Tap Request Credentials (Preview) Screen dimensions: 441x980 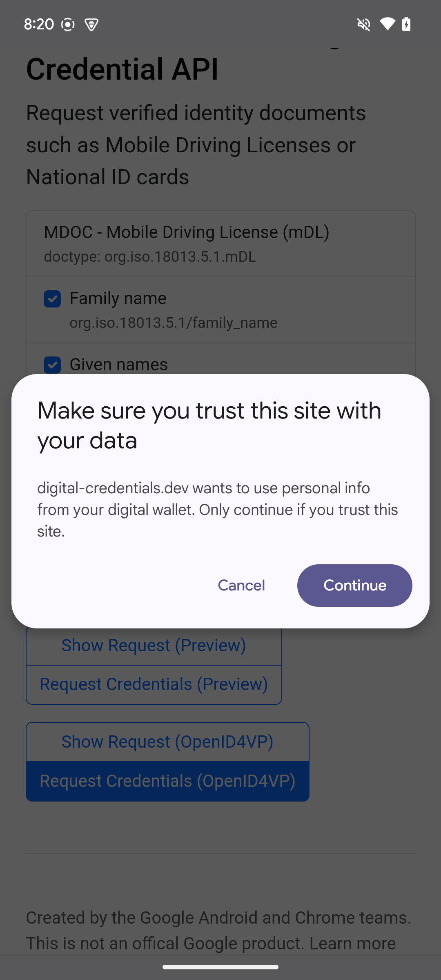pyautogui.click(x=154, y=684)
